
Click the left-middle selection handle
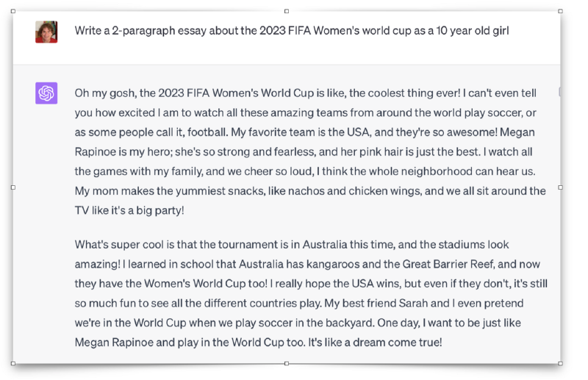tap(13, 187)
